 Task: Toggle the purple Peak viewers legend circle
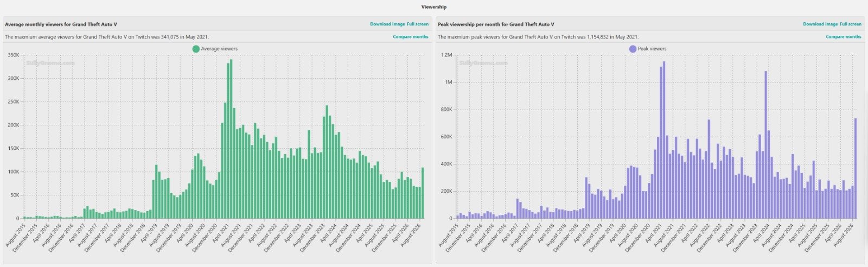point(633,49)
